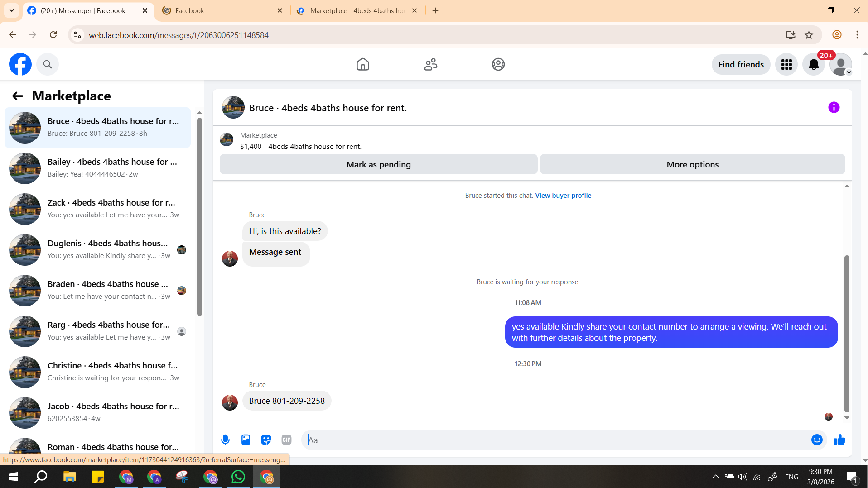Open Duglenis conversation in list
The height and width of the screenshot is (488, 868).
pos(97,249)
